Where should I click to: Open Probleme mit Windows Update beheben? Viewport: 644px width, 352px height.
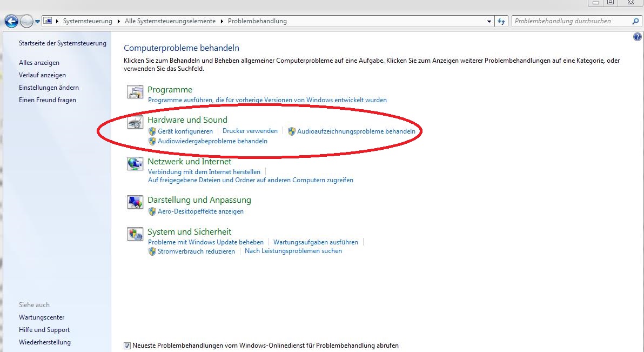pos(206,242)
